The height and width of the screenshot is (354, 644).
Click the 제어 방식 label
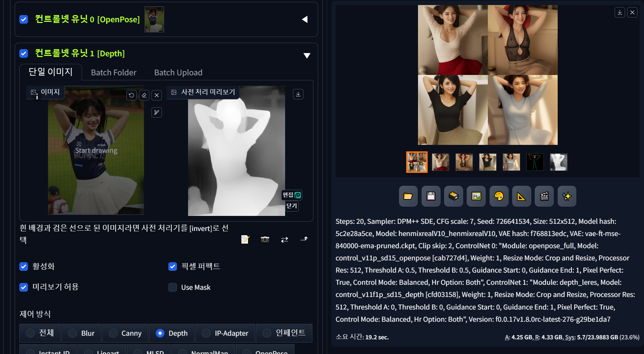coord(35,314)
